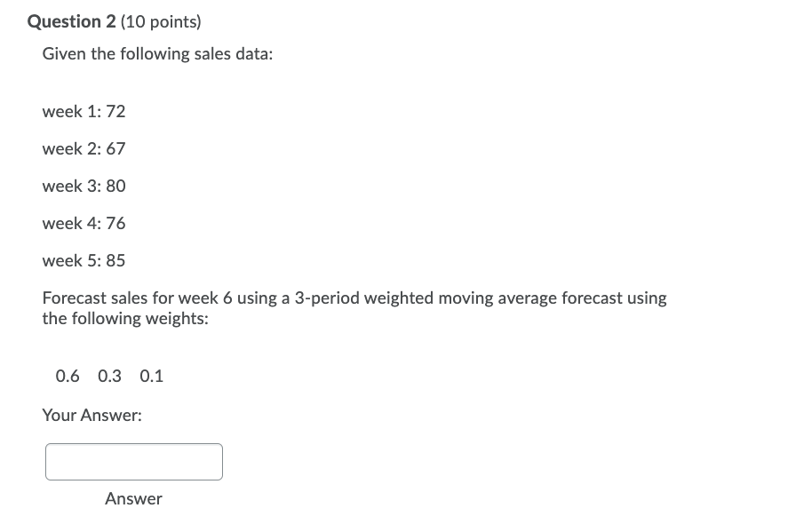
Task: Click the "Given the following sales data:" text
Action: pos(157,53)
